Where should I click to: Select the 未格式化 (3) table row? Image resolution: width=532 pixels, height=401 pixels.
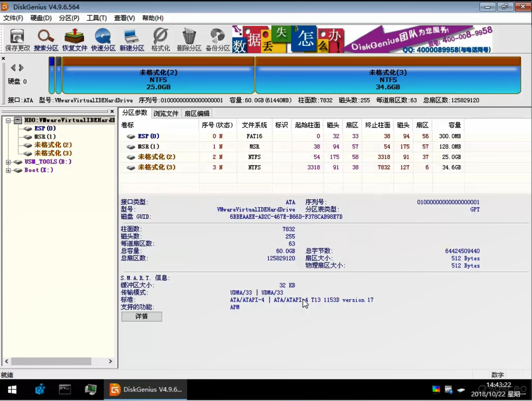pyautogui.click(x=291, y=167)
